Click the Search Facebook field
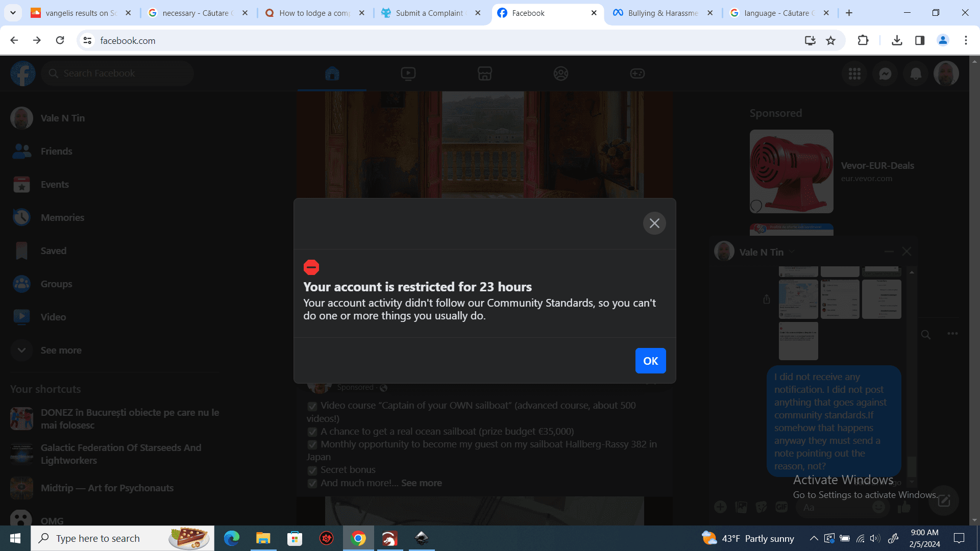This screenshot has height=551, width=980. [117, 73]
